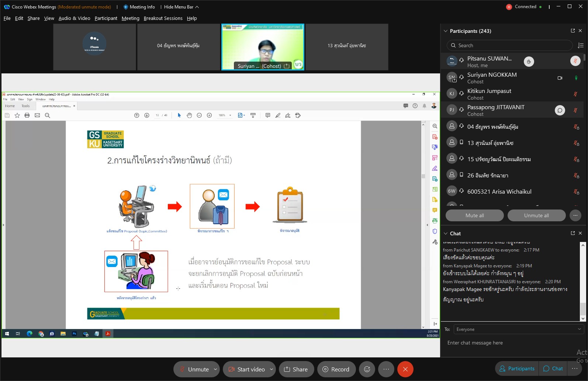This screenshot has width=588, height=381.
Task: Open the Breakout Sessions menu
Action: (163, 18)
